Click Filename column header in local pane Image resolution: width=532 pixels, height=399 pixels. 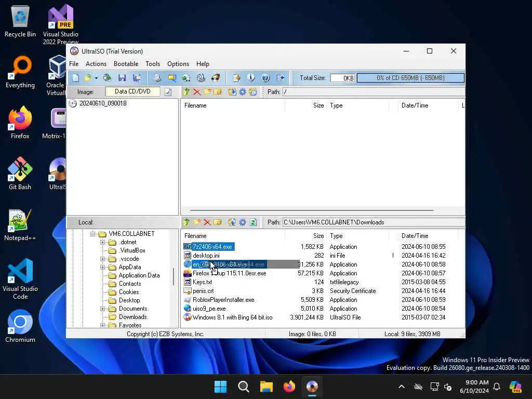coord(233,236)
